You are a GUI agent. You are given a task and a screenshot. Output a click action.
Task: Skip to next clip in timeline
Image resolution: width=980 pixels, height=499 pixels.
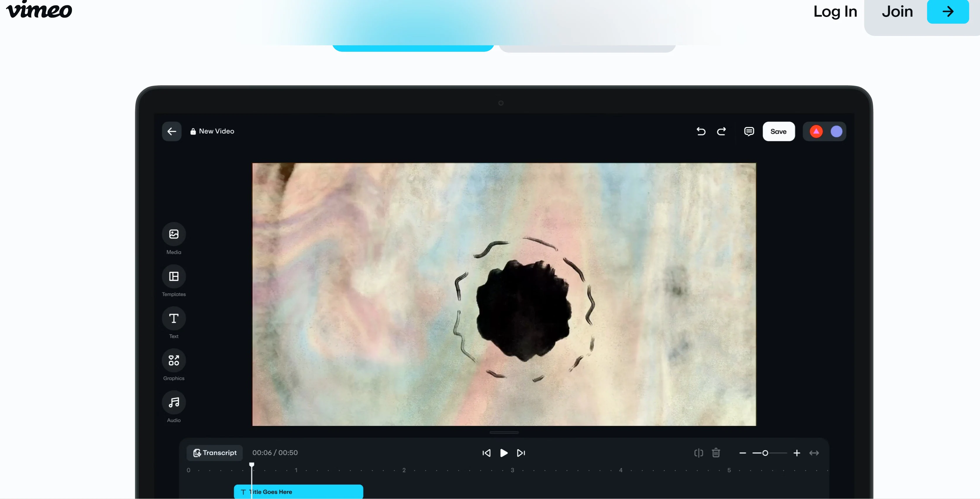pos(521,453)
